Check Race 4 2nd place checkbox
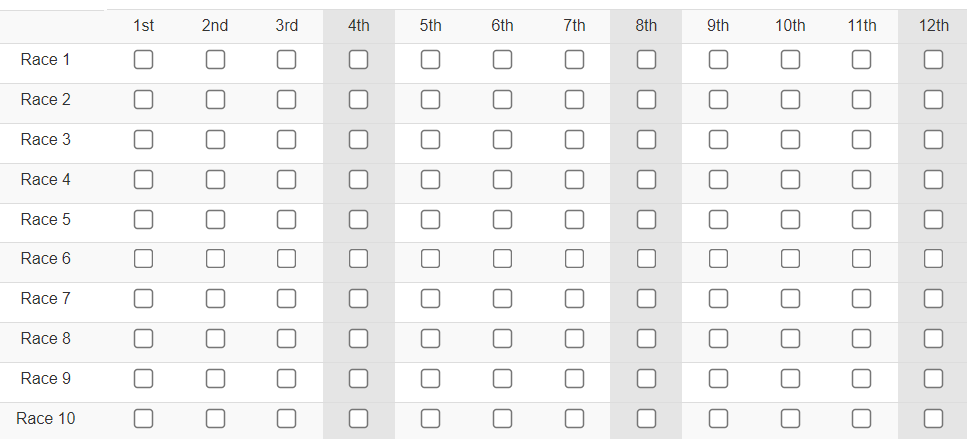Viewport: 967px width, 439px height. [215, 179]
